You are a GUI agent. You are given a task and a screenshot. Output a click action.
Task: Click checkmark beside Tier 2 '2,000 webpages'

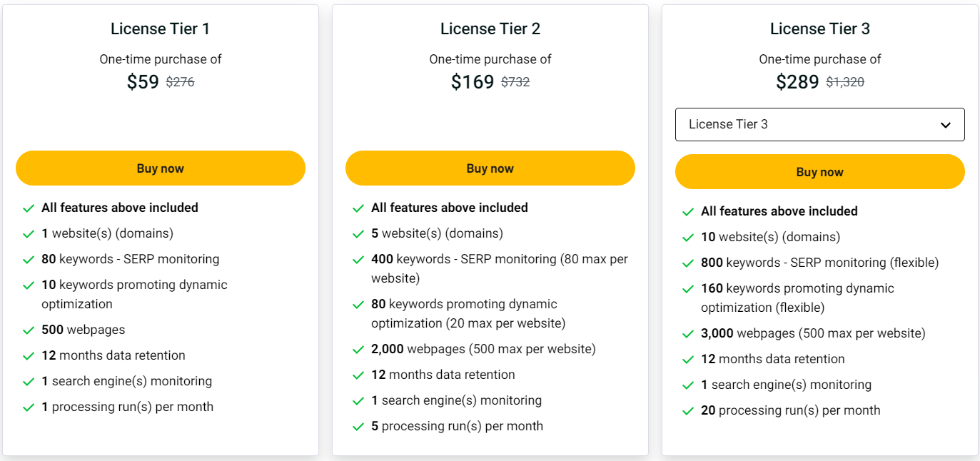tap(358, 350)
